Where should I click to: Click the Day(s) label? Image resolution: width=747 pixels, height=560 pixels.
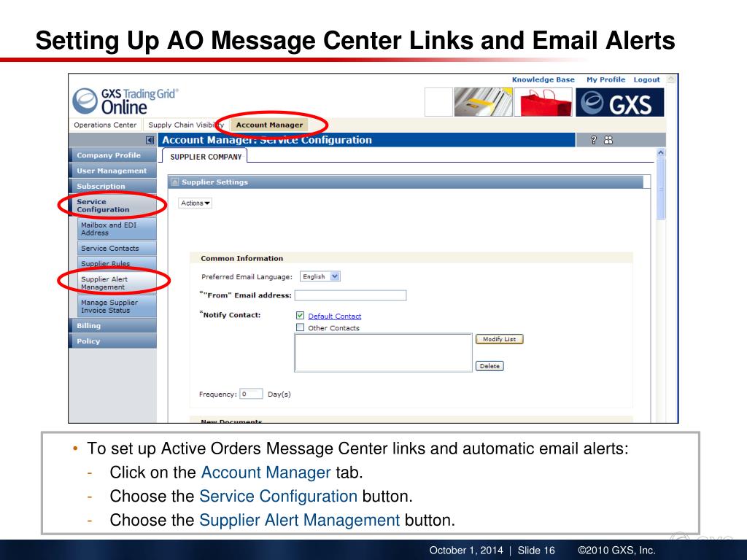click(279, 394)
